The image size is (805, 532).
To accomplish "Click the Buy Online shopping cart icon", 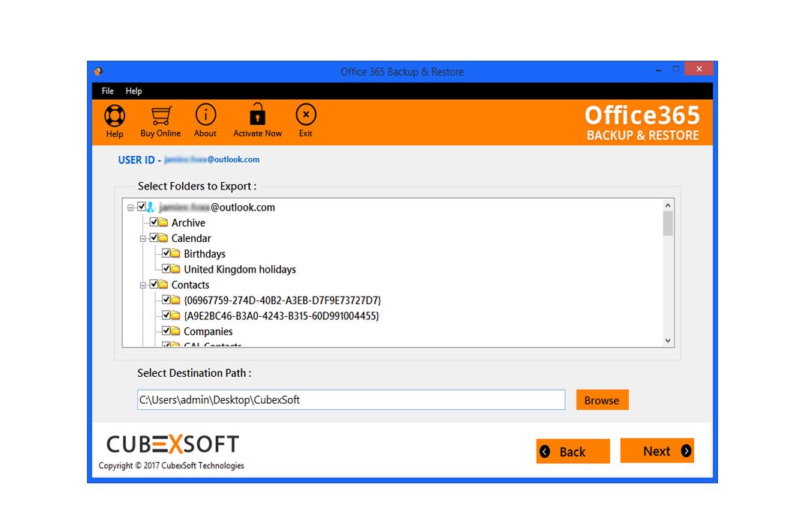I will click(161, 115).
